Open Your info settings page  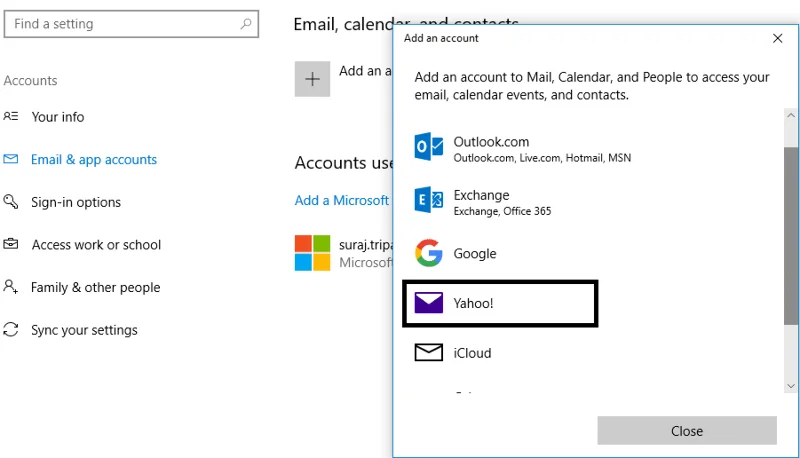pos(58,117)
